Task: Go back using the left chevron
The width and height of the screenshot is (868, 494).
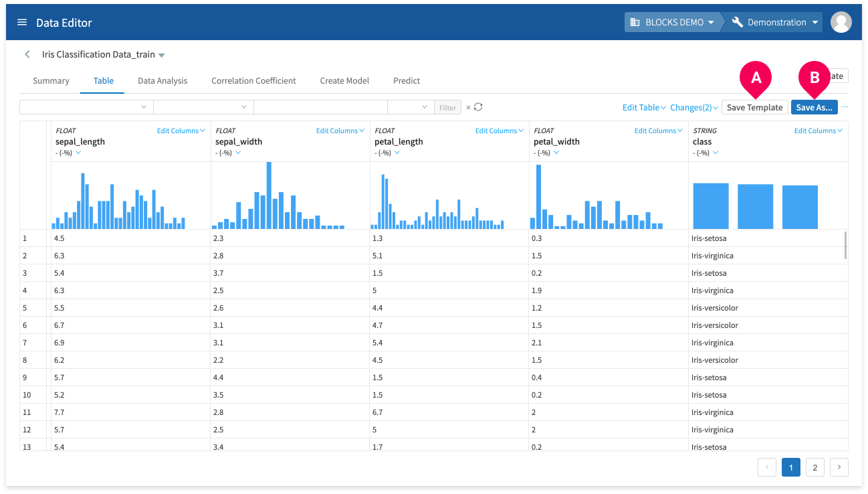Action: [x=27, y=54]
